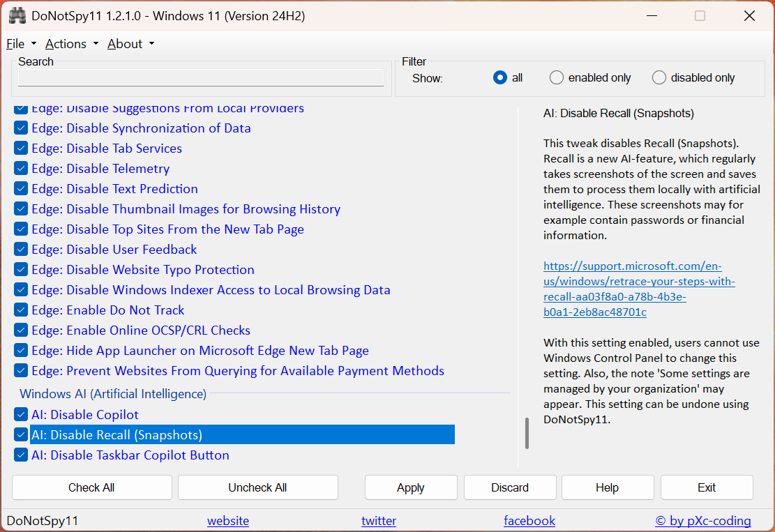Toggle Hide App Launcher on New Tab checkbox
775x532 pixels.
pos(21,351)
